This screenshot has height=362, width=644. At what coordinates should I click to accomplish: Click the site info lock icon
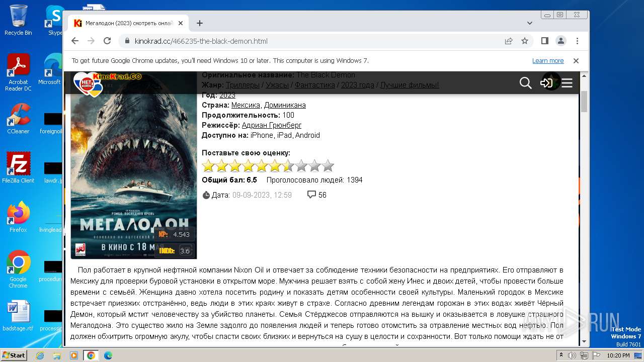click(127, 41)
